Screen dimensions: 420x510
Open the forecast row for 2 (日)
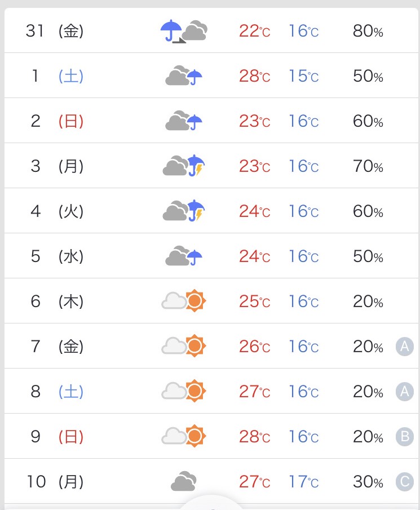point(211,121)
